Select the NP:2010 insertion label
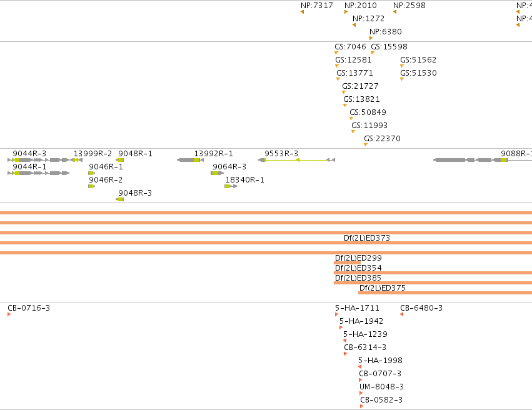This screenshot has width=532, height=410. point(360,6)
